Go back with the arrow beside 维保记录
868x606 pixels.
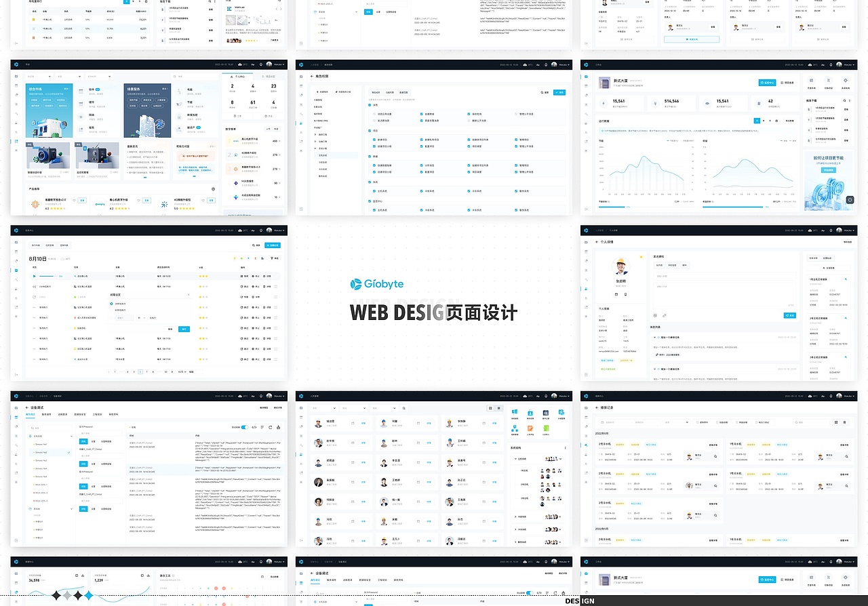pyautogui.click(x=596, y=408)
